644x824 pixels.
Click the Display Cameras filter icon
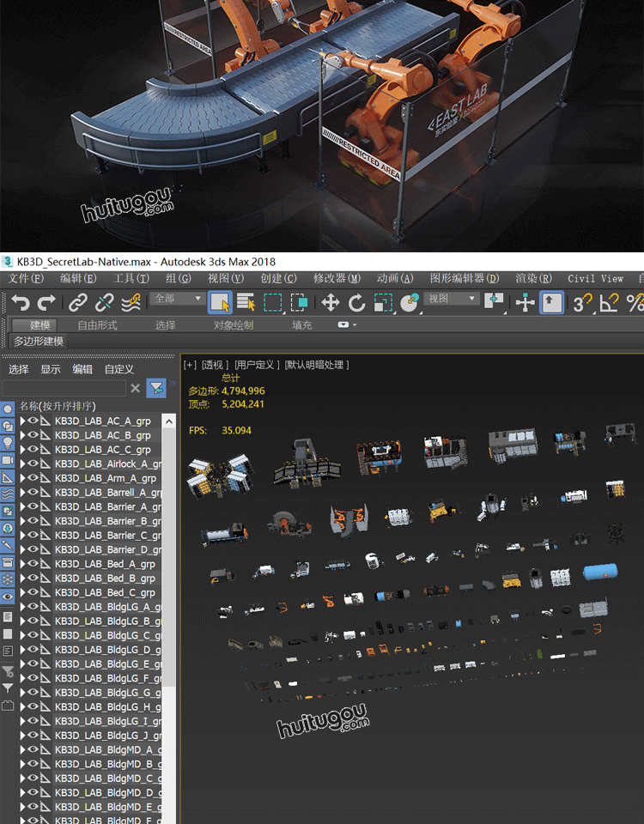coord(8,460)
